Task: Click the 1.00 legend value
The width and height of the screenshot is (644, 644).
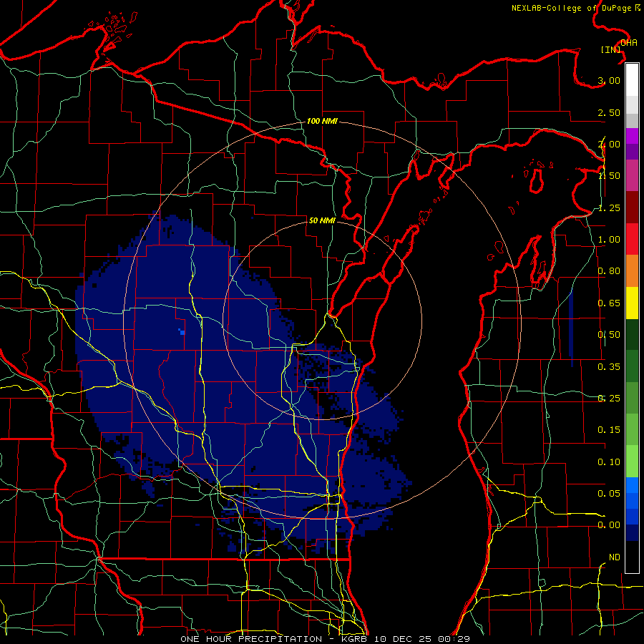Action: [609, 240]
